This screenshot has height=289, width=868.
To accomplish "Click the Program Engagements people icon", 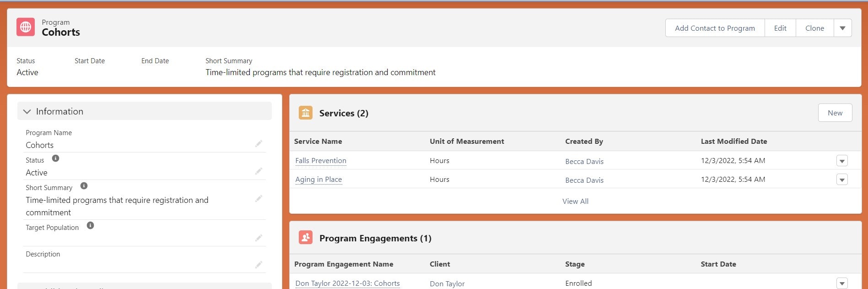I will point(306,238).
